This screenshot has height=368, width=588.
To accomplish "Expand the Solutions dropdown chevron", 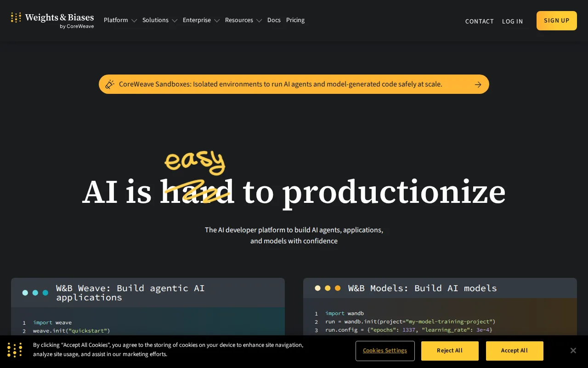I will point(175,21).
